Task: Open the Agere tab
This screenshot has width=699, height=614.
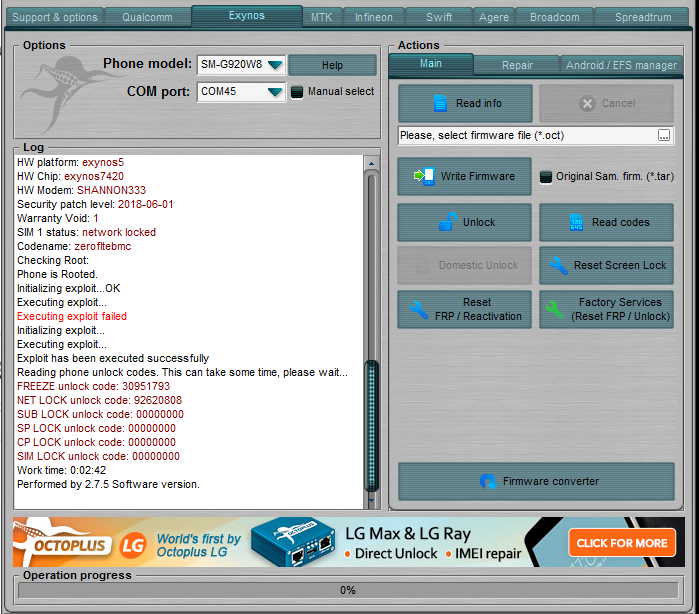Action: click(494, 17)
